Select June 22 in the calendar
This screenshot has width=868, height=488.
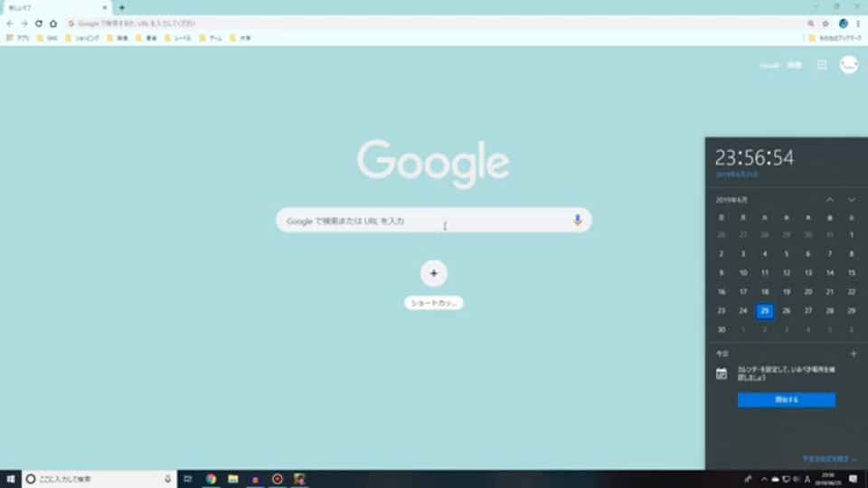852,292
